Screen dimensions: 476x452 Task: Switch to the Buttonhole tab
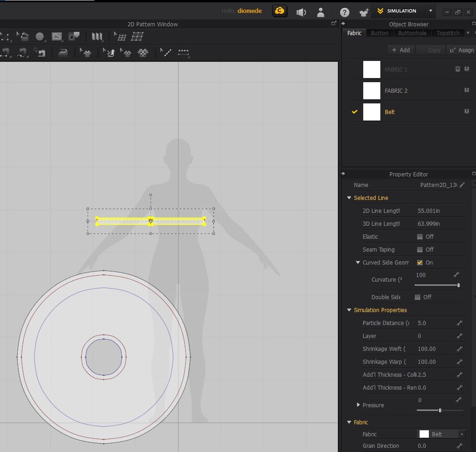412,33
